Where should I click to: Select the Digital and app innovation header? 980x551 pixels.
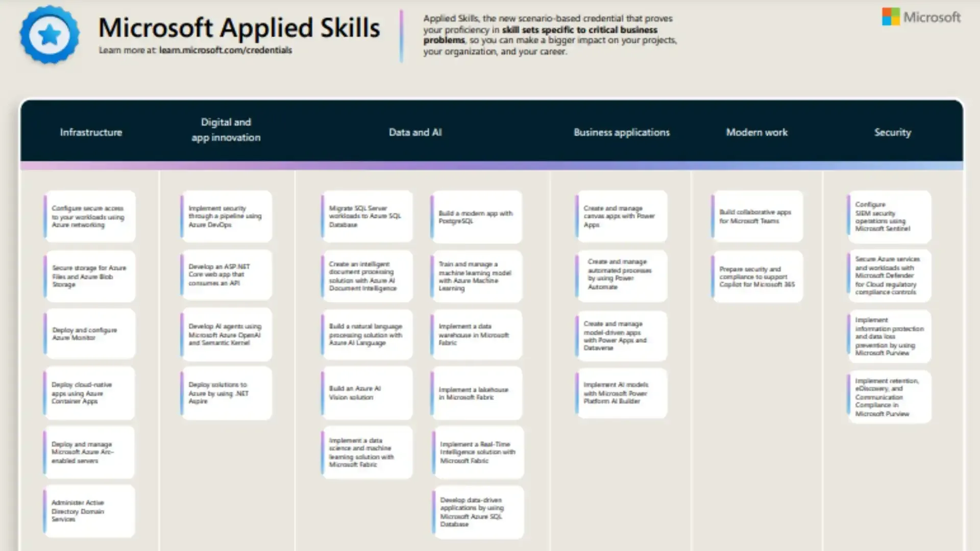coord(226,130)
